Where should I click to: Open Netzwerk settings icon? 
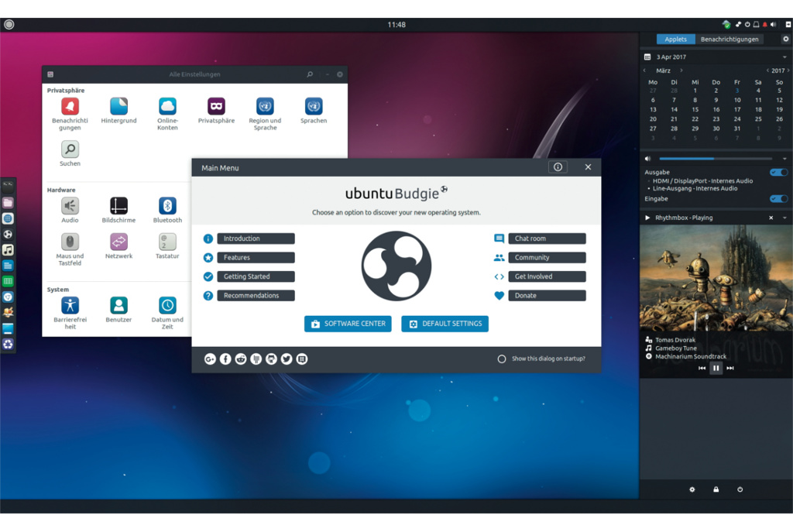pyautogui.click(x=118, y=242)
